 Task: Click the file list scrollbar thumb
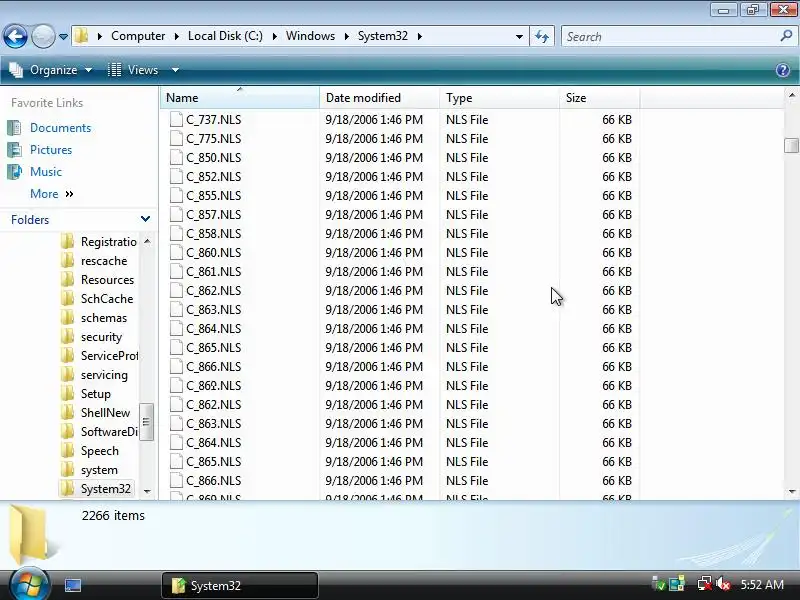(791, 145)
